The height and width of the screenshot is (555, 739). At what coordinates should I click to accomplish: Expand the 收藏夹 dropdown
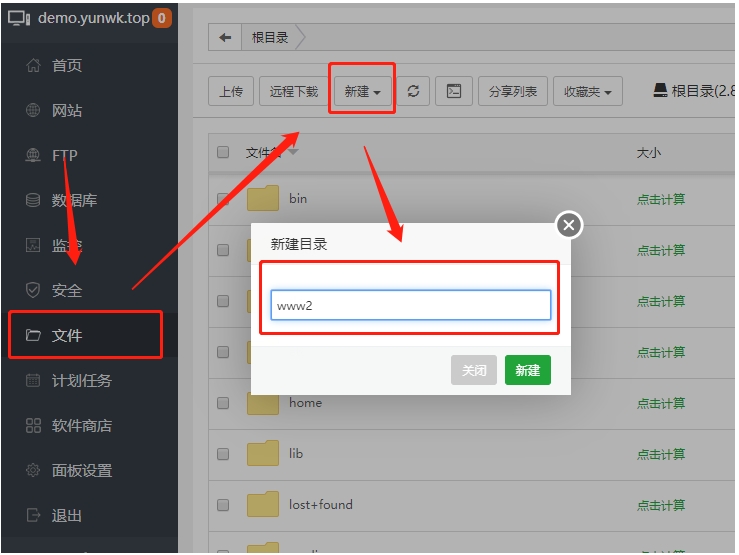pos(587,91)
